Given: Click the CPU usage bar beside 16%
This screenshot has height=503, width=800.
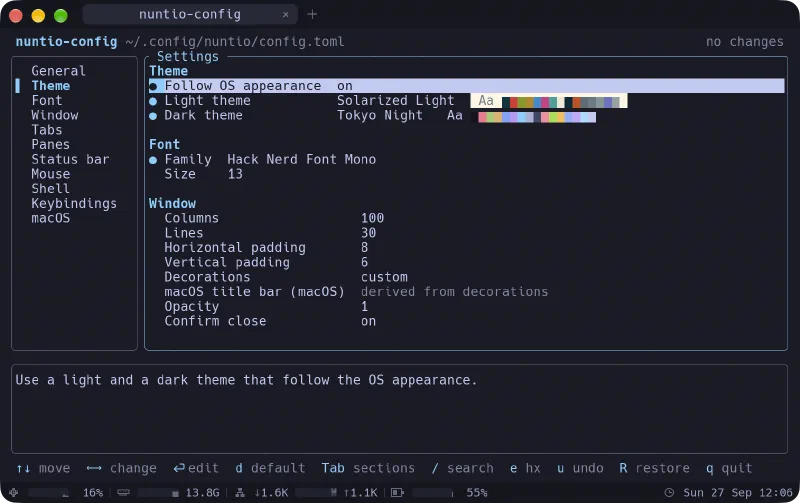Looking at the screenshot, I should [48, 493].
